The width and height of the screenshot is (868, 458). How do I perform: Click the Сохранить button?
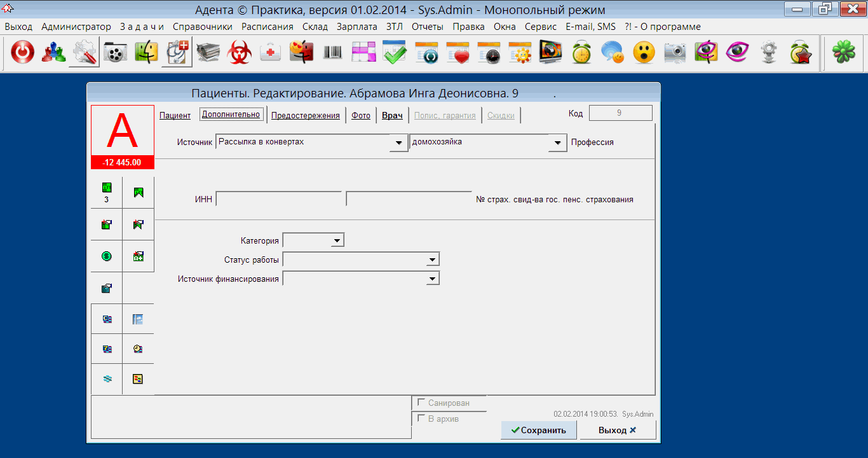point(538,430)
